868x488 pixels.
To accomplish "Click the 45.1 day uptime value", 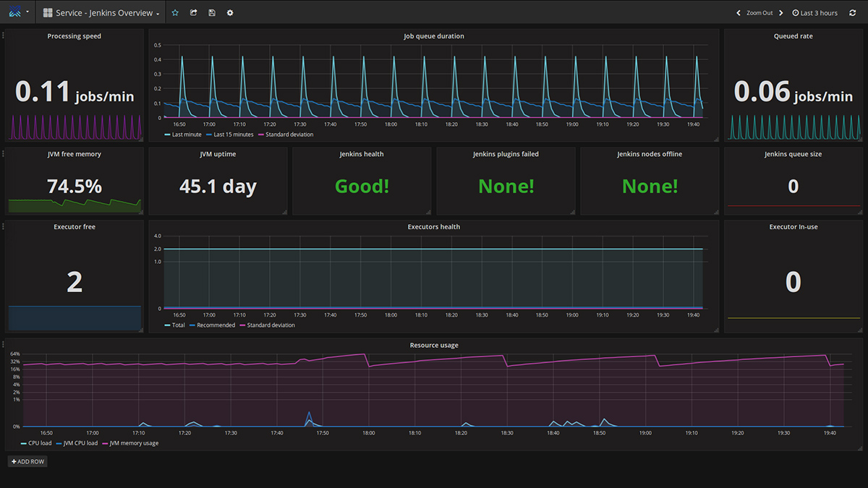I will [x=218, y=187].
